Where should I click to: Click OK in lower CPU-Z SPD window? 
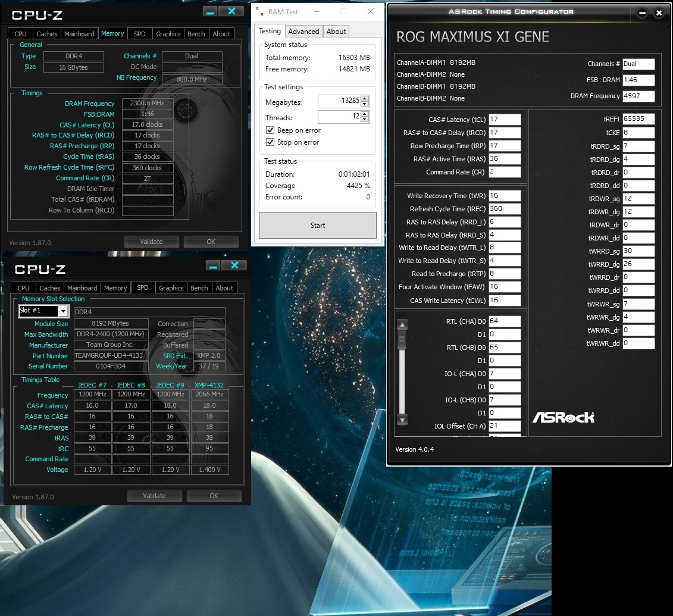[214, 496]
